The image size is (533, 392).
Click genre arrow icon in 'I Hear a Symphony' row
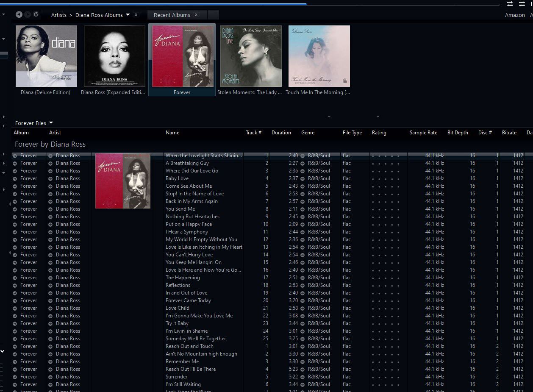coord(303,232)
